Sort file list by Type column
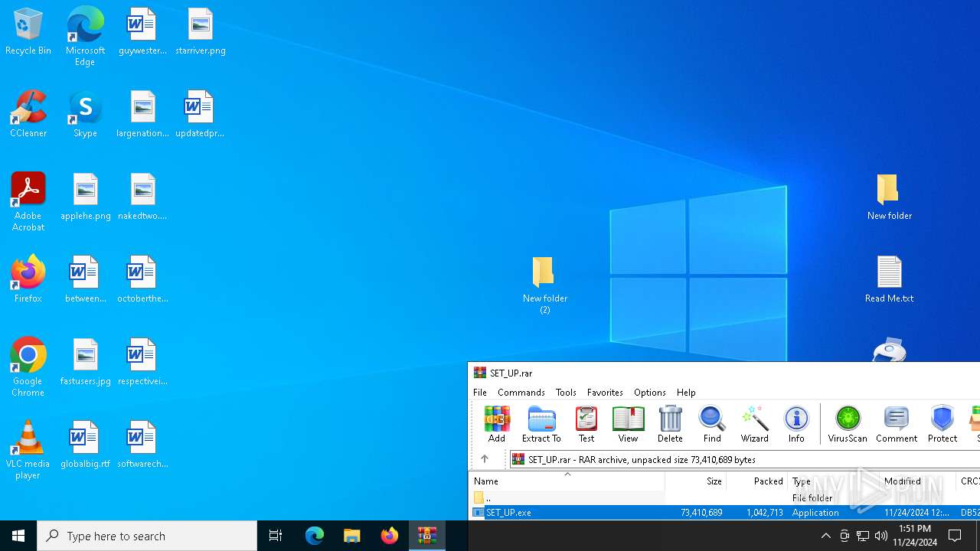This screenshot has width=980, height=551. 833,481
